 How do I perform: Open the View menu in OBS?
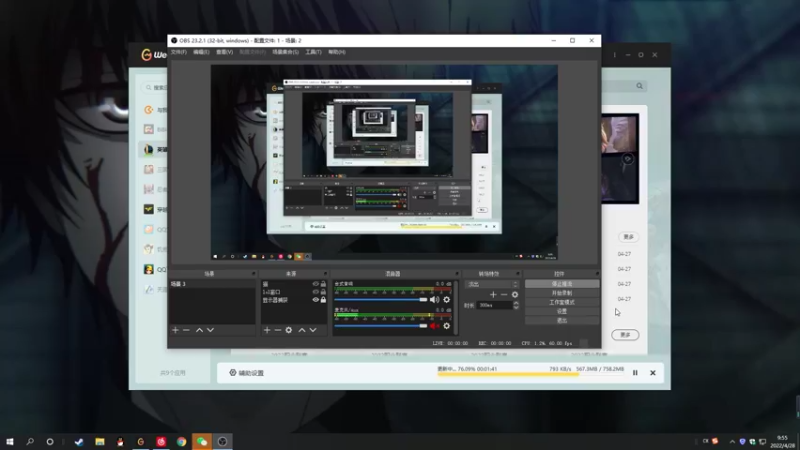point(224,52)
